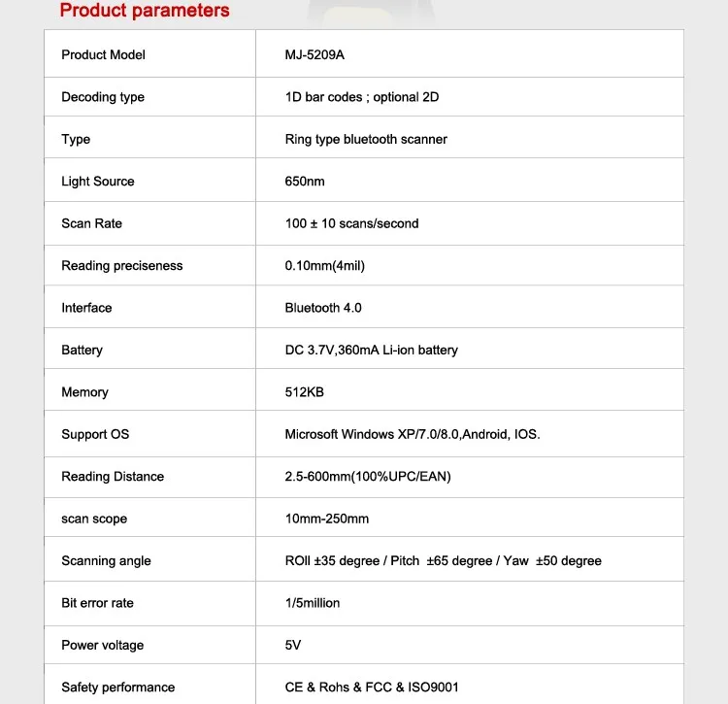Select the 650nm value cell
This screenshot has width=728, height=704.
pyautogui.click(x=305, y=182)
